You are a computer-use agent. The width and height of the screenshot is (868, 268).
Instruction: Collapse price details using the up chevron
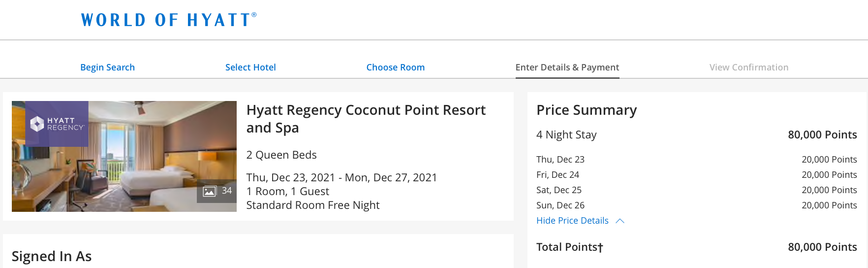620,221
